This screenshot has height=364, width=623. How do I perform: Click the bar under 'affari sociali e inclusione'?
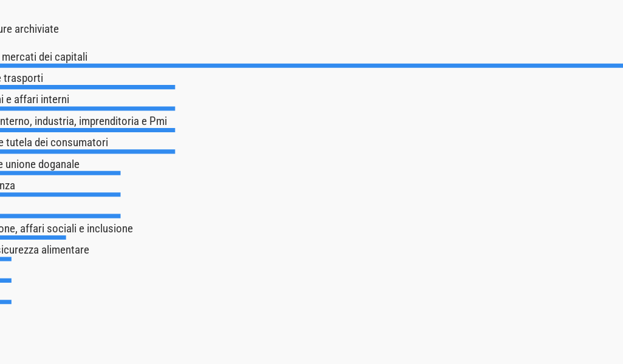pos(33,237)
